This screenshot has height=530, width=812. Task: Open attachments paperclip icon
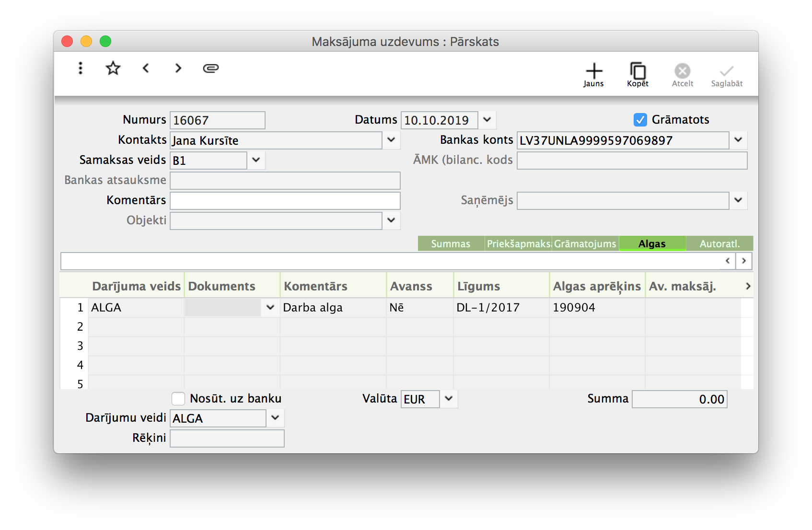(x=211, y=68)
